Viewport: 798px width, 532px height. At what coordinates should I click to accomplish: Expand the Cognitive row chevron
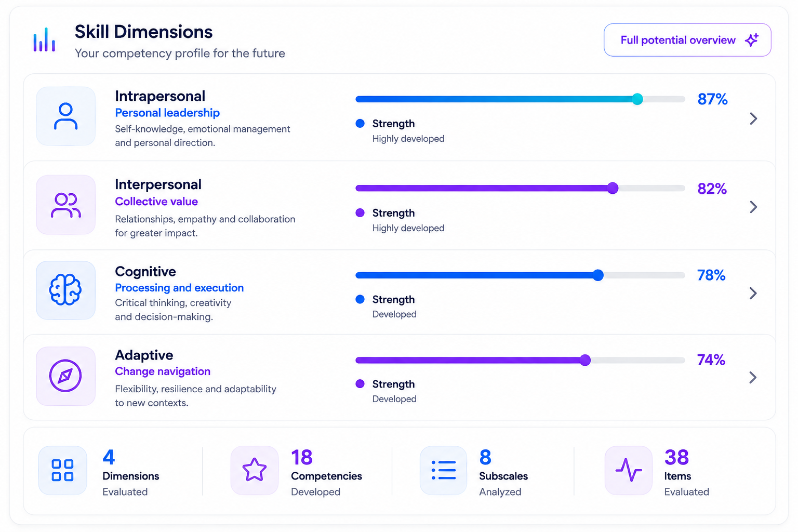[x=753, y=293]
